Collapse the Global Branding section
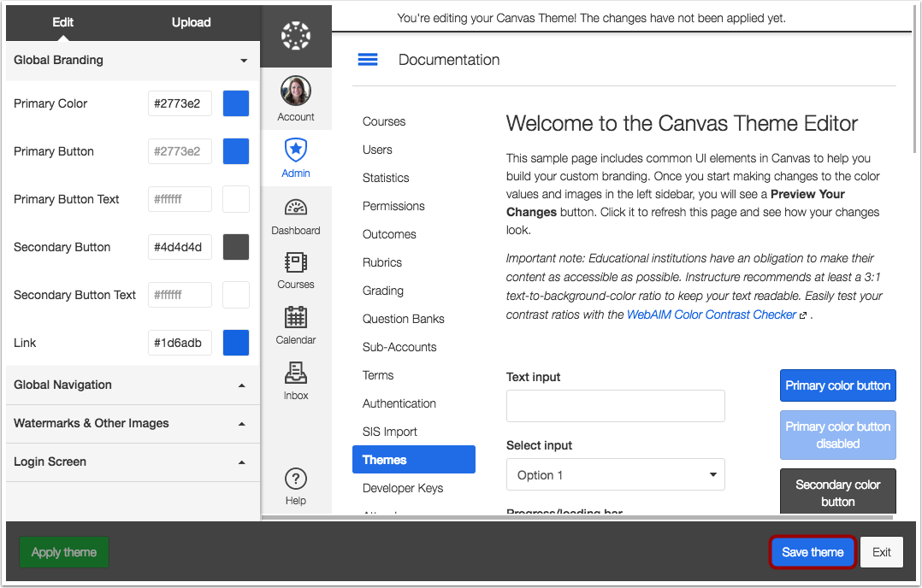Viewport: 922px width, 588px height. pyautogui.click(x=133, y=60)
